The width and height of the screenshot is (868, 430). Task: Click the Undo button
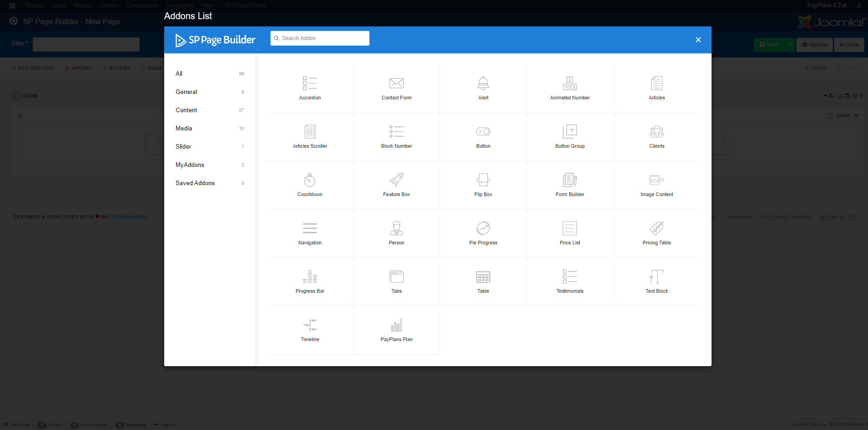click(x=815, y=68)
